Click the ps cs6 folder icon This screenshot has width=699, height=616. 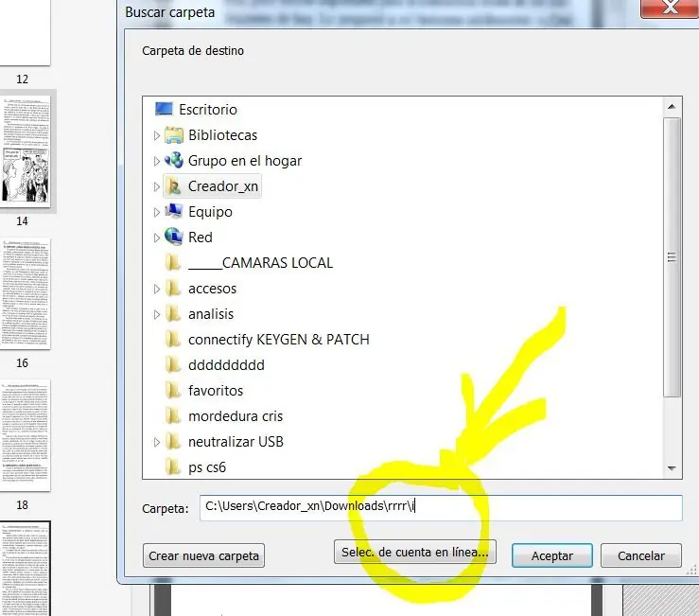172,467
